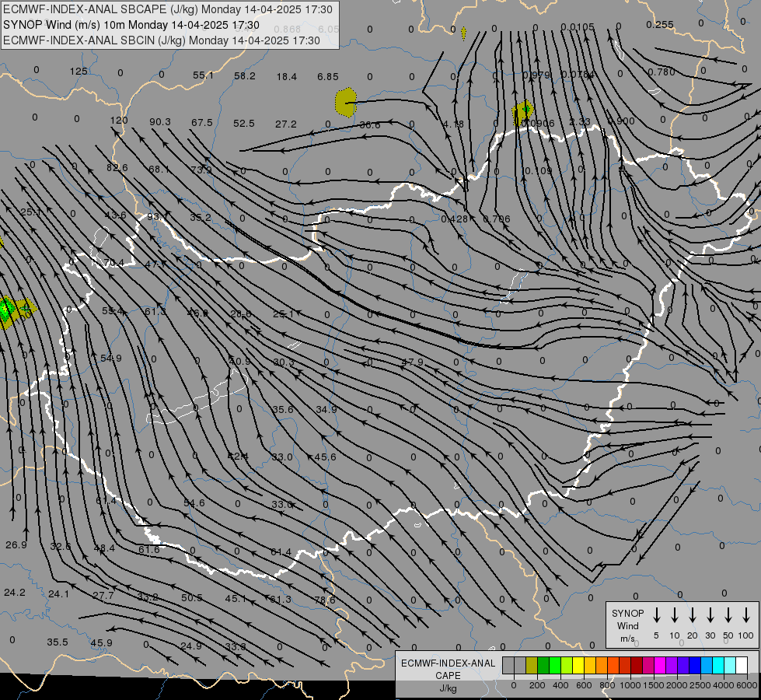Click the grid value 0.428
The width and height of the screenshot is (761, 700).
click(x=454, y=219)
